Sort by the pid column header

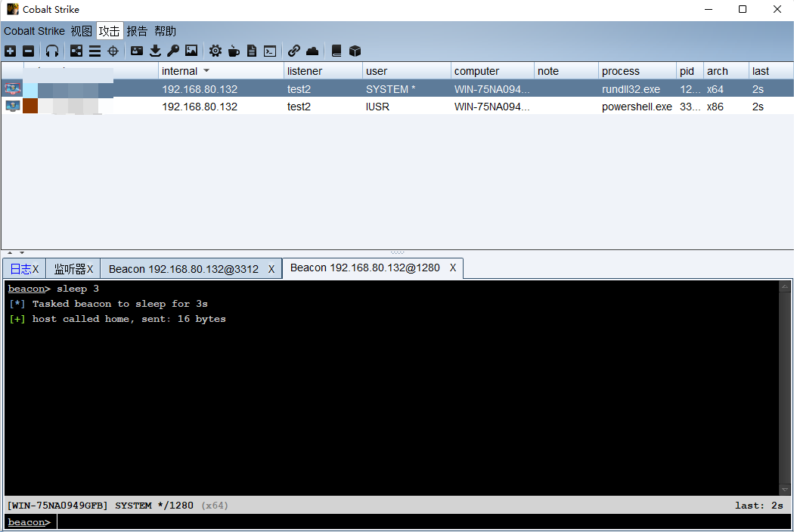[x=690, y=71]
